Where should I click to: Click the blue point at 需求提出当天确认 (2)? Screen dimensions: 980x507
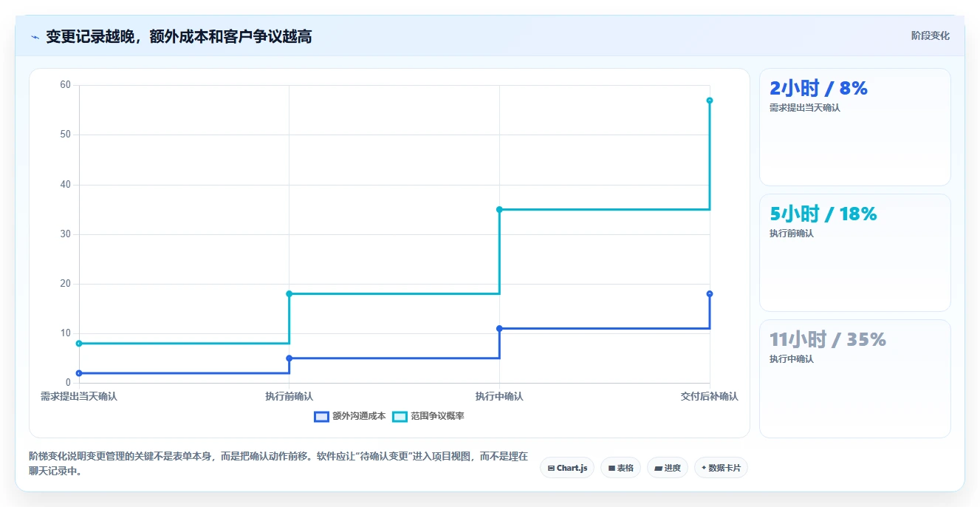pyautogui.click(x=79, y=373)
